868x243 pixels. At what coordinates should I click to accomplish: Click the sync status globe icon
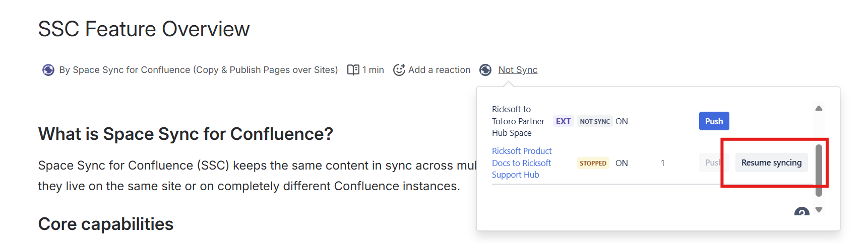click(485, 70)
